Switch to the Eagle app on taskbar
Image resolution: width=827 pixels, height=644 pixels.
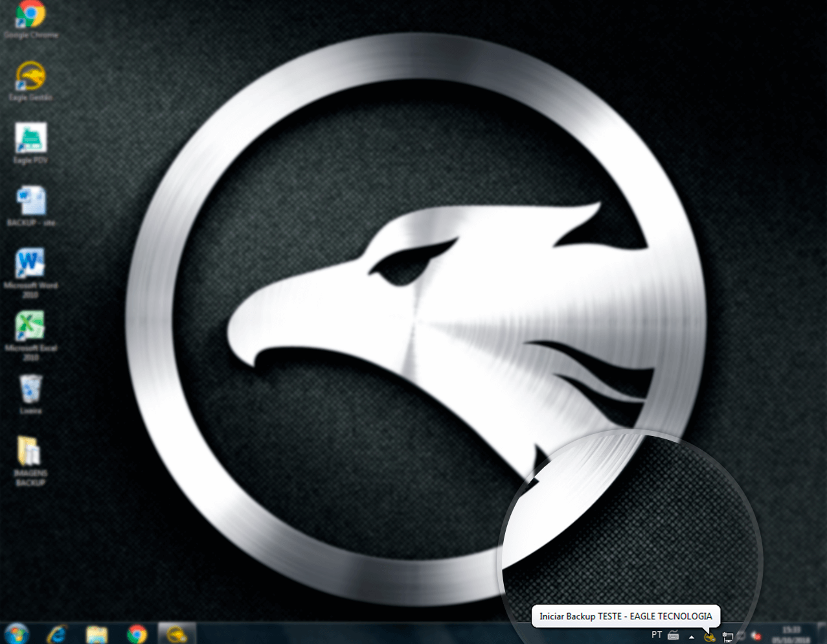point(177,634)
